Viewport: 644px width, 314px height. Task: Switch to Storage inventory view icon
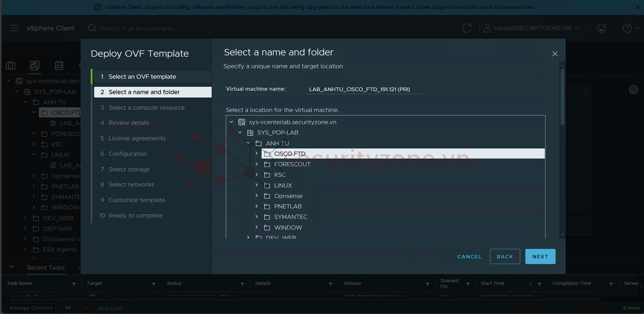(59, 66)
